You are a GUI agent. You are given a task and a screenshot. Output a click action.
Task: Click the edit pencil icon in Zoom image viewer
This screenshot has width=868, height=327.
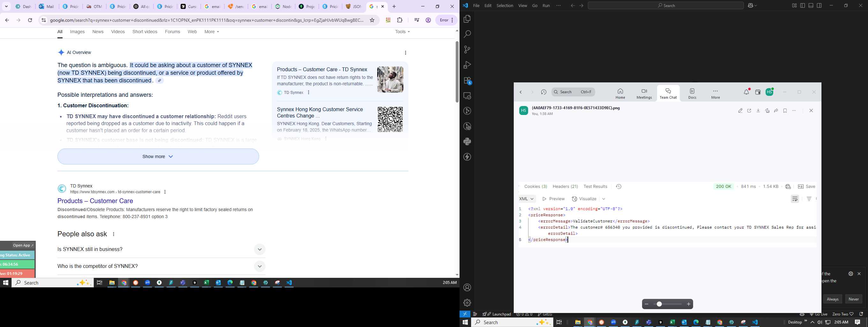[x=740, y=110]
